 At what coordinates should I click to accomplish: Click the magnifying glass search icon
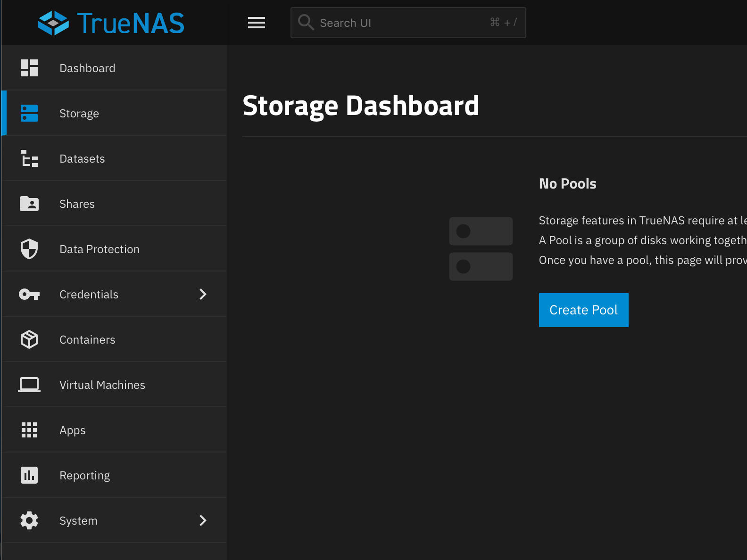click(306, 22)
